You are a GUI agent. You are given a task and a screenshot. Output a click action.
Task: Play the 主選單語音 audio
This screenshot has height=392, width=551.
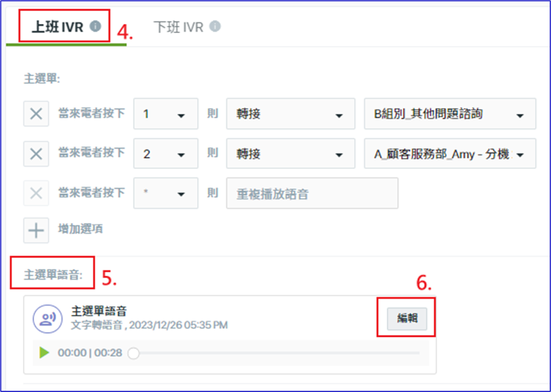[44, 352]
